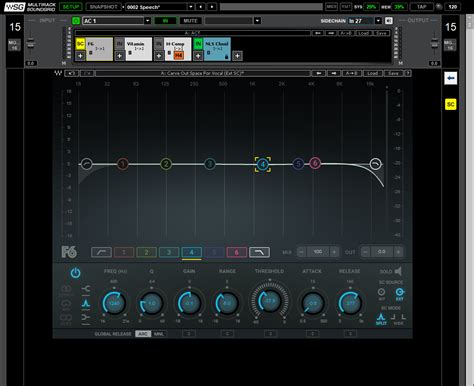The image size is (474, 386).
Task: Toggle the F6 band power icon
Action: tap(75, 273)
